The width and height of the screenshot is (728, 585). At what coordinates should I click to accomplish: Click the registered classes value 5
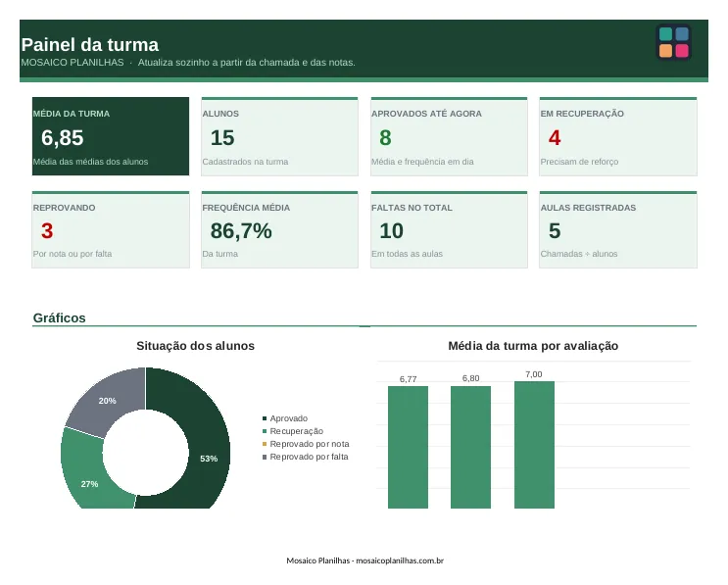[x=555, y=231]
